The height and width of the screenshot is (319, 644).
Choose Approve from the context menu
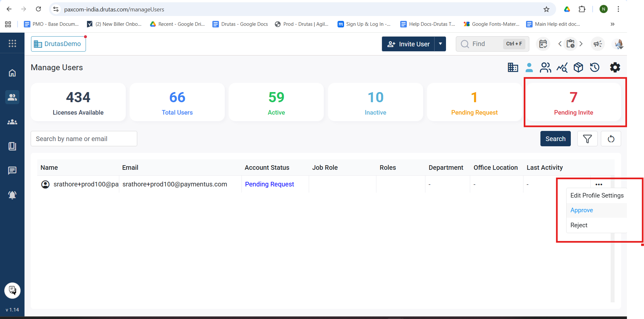(x=582, y=210)
